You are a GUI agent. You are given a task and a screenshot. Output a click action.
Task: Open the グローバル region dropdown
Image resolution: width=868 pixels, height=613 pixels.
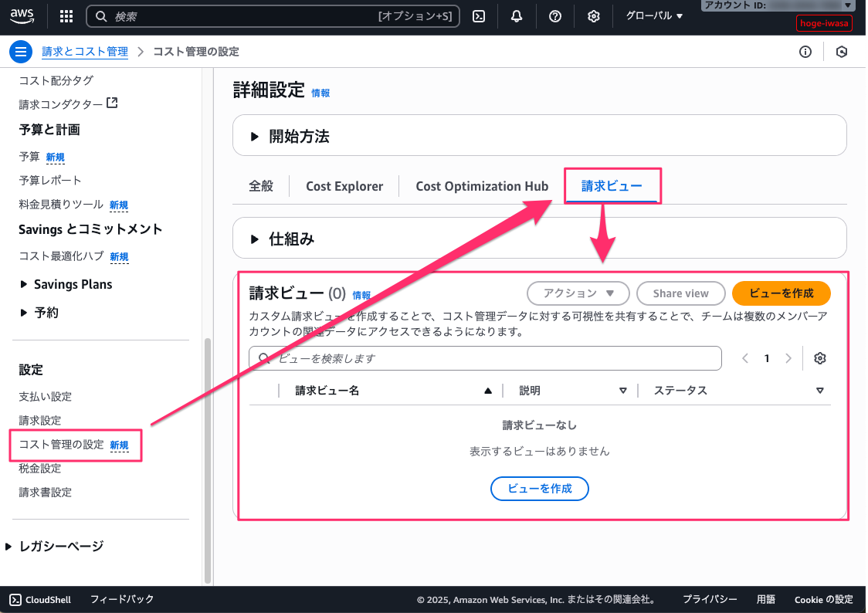click(654, 16)
